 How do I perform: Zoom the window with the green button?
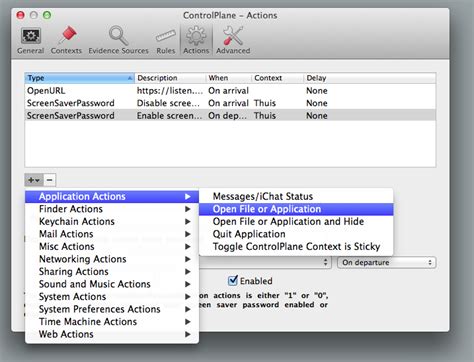click(x=47, y=15)
